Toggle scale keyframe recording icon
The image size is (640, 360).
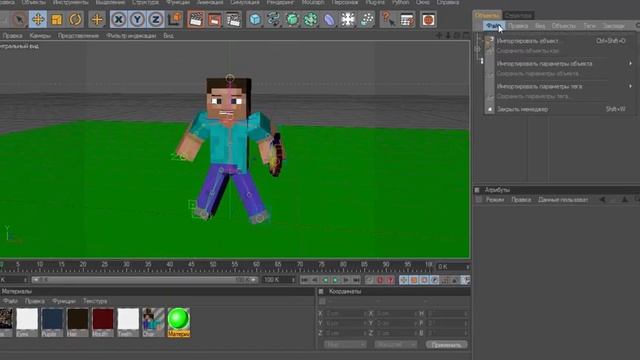414,280
